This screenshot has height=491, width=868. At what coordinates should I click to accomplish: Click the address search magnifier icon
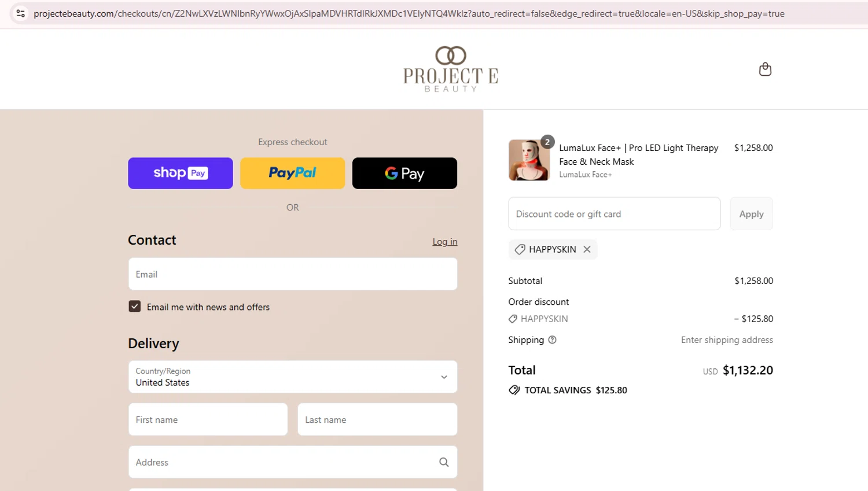point(444,462)
